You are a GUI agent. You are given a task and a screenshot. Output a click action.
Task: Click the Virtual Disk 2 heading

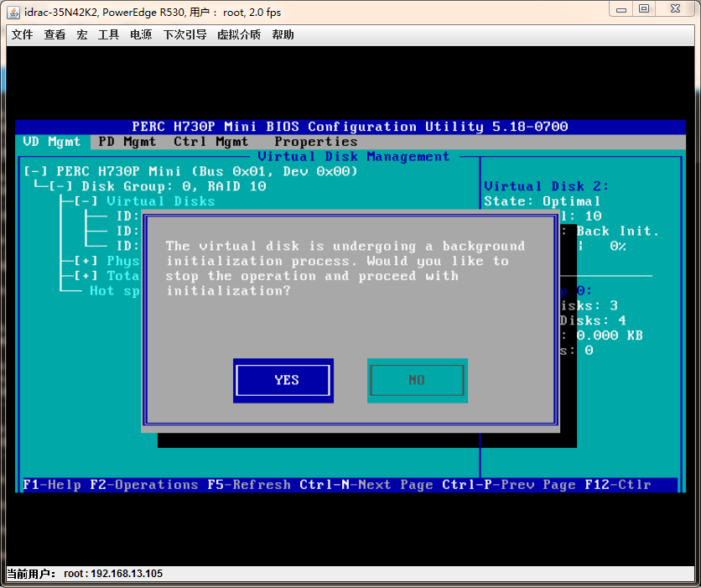[547, 186]
